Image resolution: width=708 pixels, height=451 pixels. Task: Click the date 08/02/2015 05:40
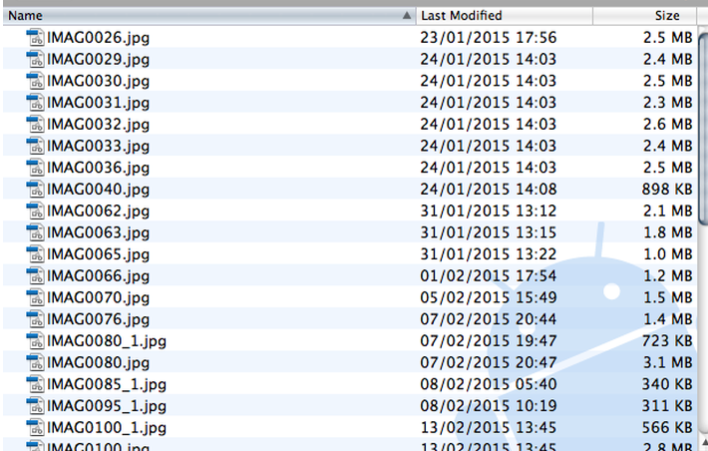coord(489,384)
